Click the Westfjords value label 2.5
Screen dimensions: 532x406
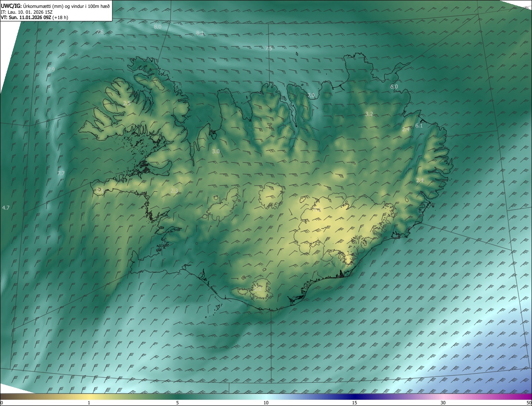[127, 103]
